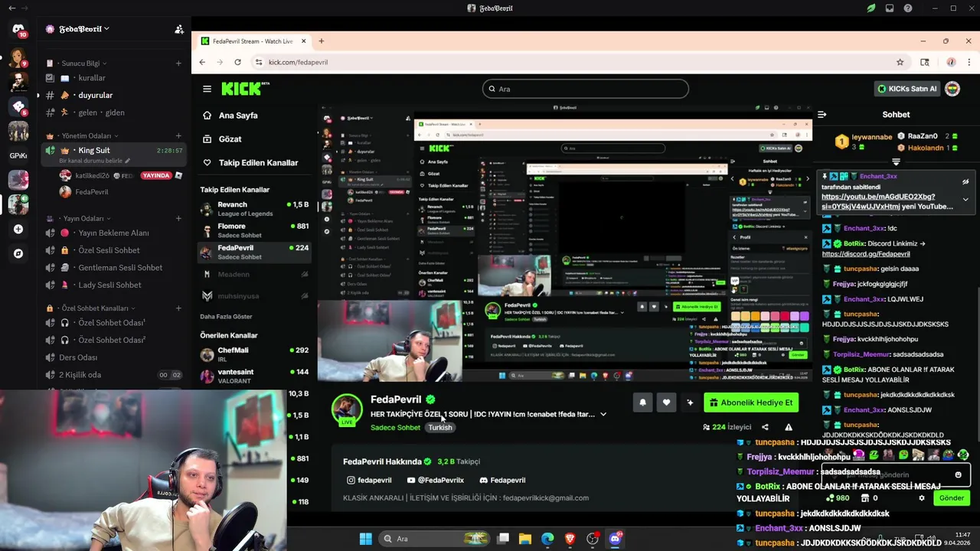Bookmark this page with star icon

pyautogui.click(x=900, y=62)
